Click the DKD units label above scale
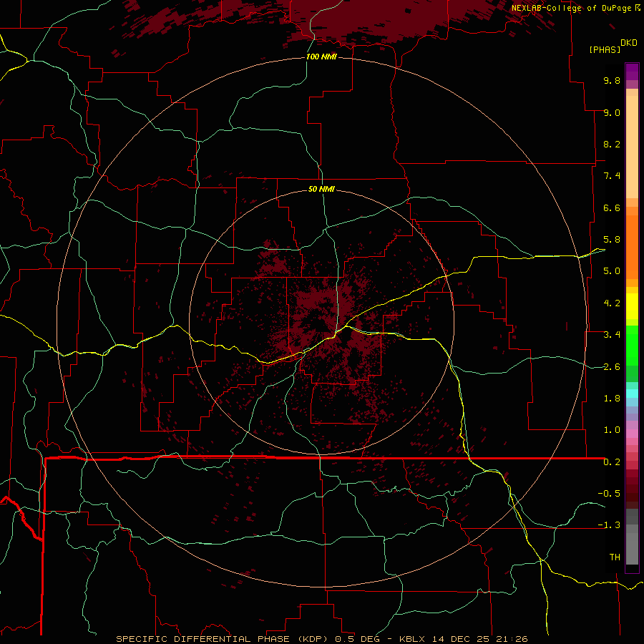The width and height of the screenshot is (644, 644). (629, 43)
